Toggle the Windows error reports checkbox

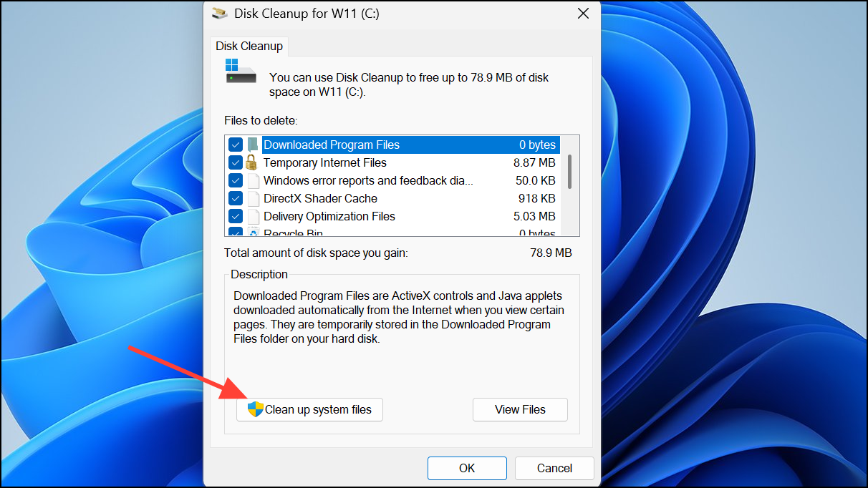tap(236, 180)
